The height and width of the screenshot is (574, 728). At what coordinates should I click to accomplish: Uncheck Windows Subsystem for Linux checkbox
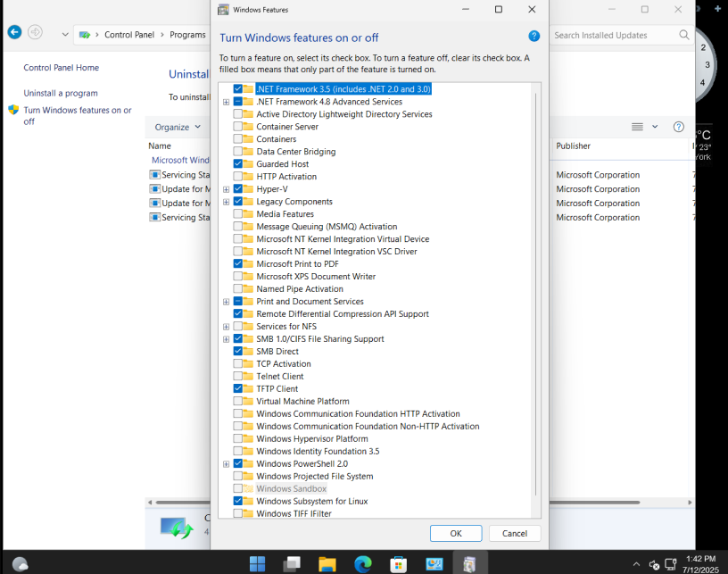[x=237, y=501]
